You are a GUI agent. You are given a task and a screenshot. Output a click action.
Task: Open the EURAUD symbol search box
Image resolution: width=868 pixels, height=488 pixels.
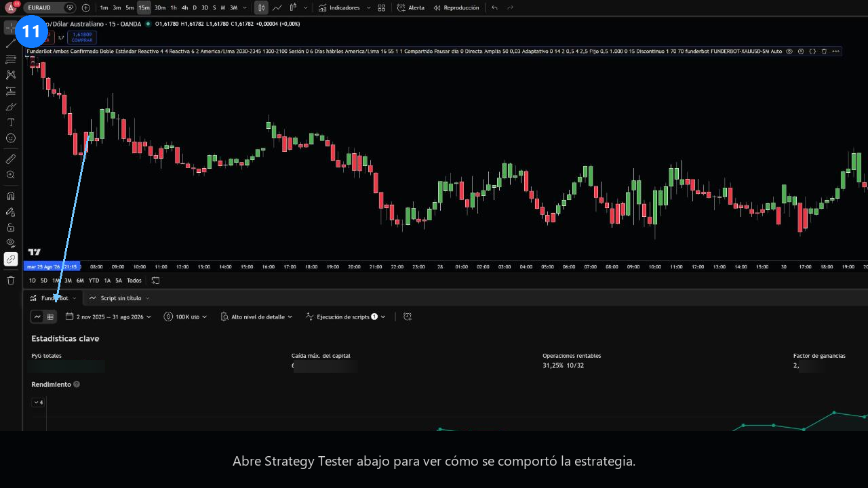(50, 7)
